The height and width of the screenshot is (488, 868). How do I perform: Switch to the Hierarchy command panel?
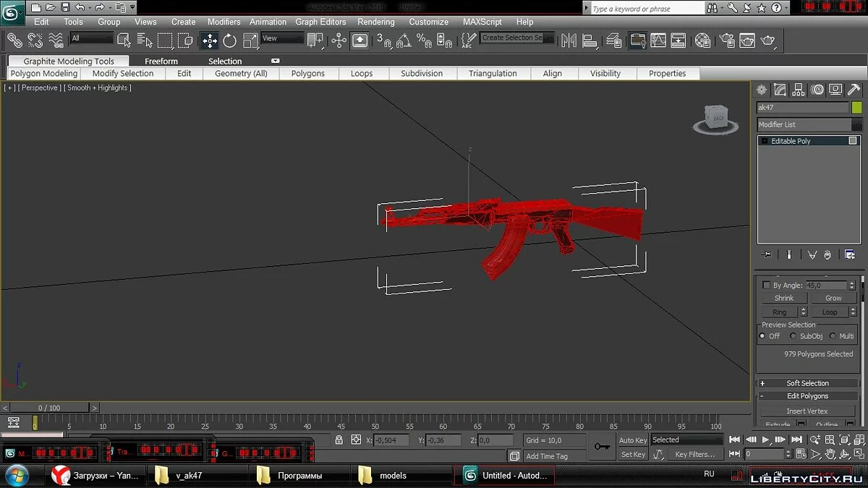(799, 90)
